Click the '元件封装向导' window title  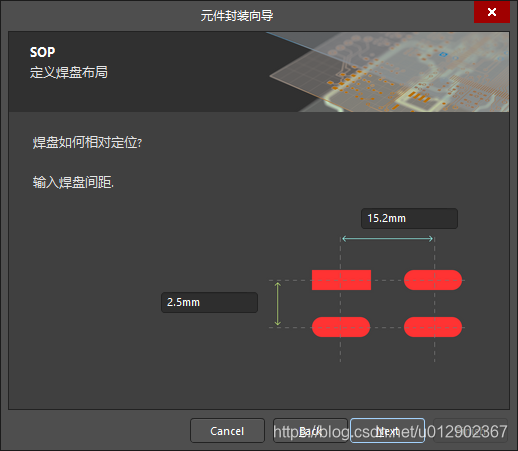click(x=237, y=15)
